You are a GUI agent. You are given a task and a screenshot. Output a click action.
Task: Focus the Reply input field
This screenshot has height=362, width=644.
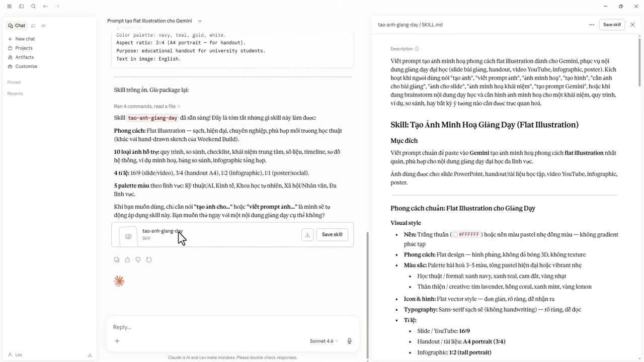(232, 327)
